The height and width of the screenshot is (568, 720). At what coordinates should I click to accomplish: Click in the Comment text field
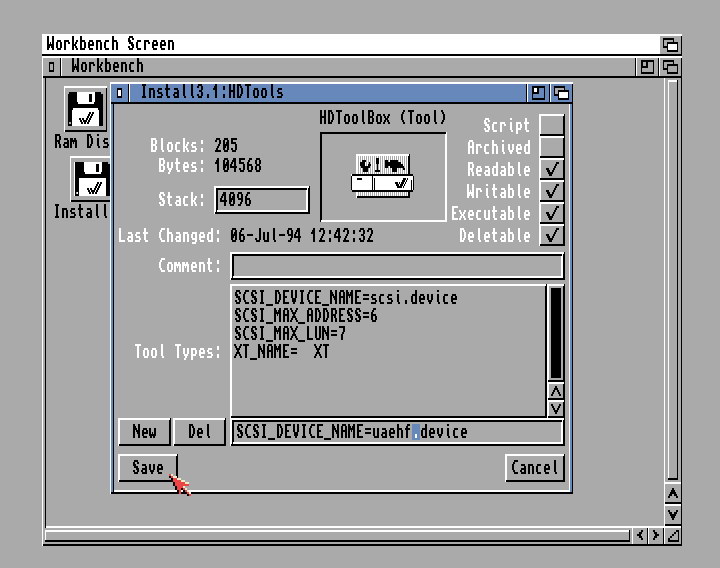click(x=397, y=266)
